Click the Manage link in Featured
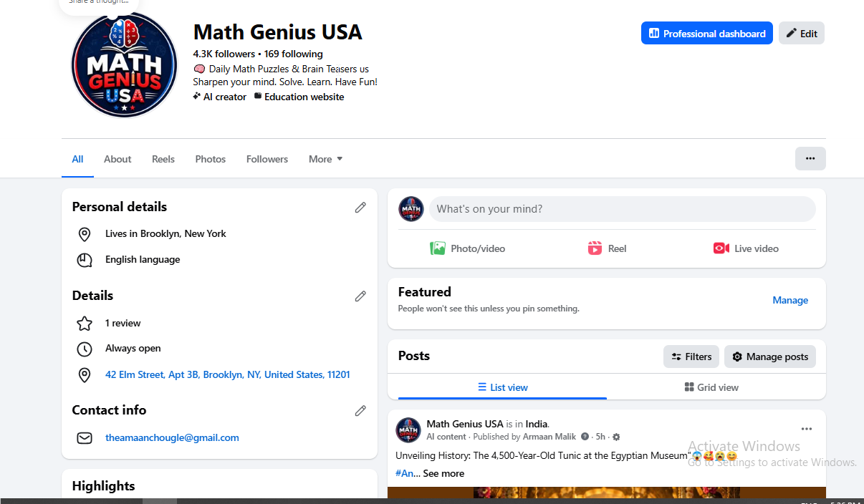The height and width of the screenshot is (504, 864). coord(790,300)
